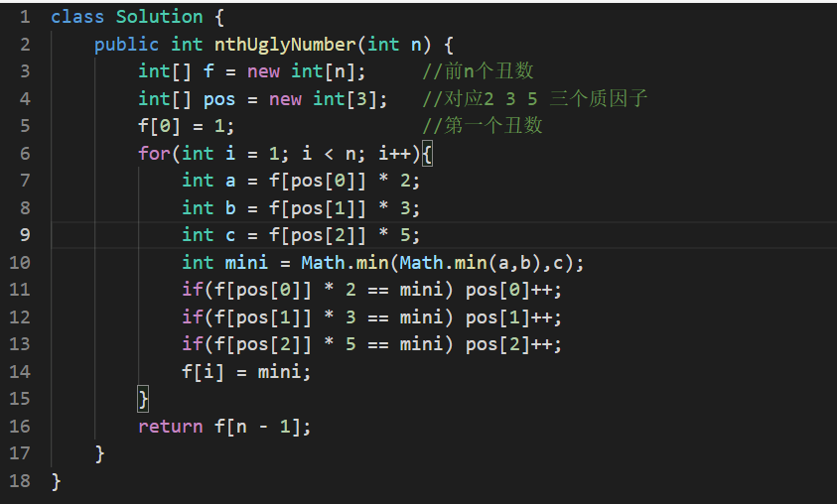Click line number 16 in the gutter
Image resolution: width=837 pixels, height=504 pixels.
(x=20, y=427)
